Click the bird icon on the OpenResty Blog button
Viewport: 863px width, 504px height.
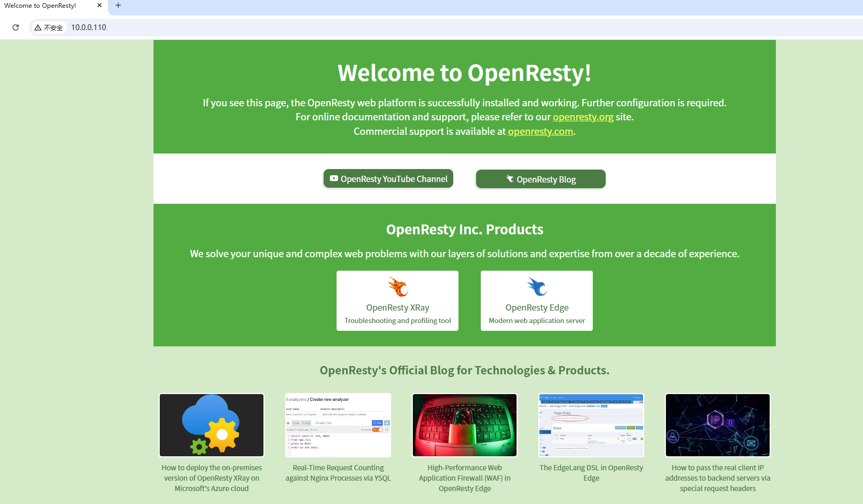510,179
